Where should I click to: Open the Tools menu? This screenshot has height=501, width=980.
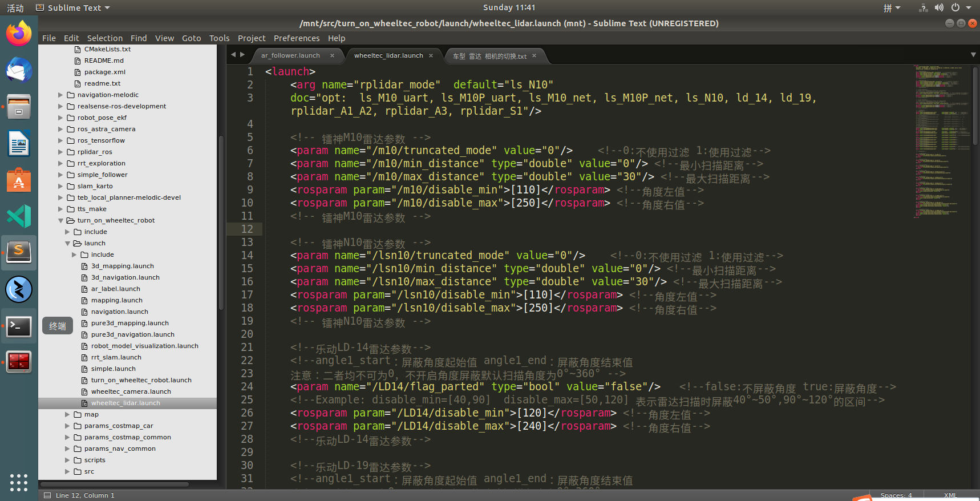coord(220,38)
